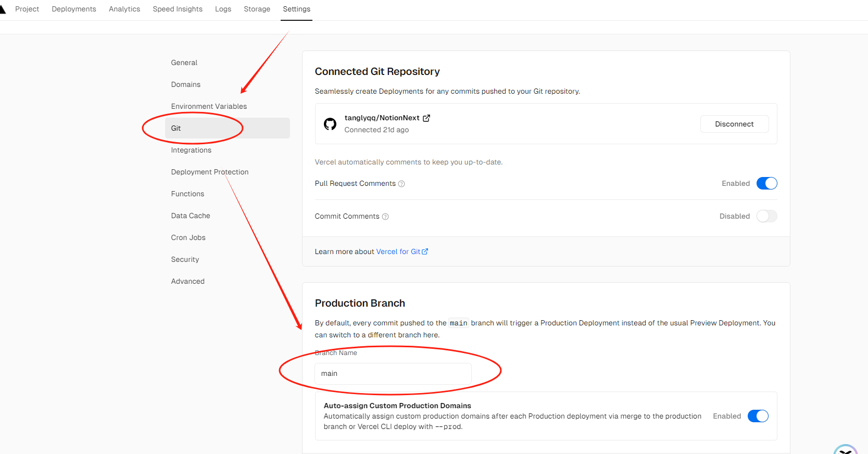868x454 pixels.
Task: Click the GitHub logo icon beside the repository
Action: (x=330, y=124)
